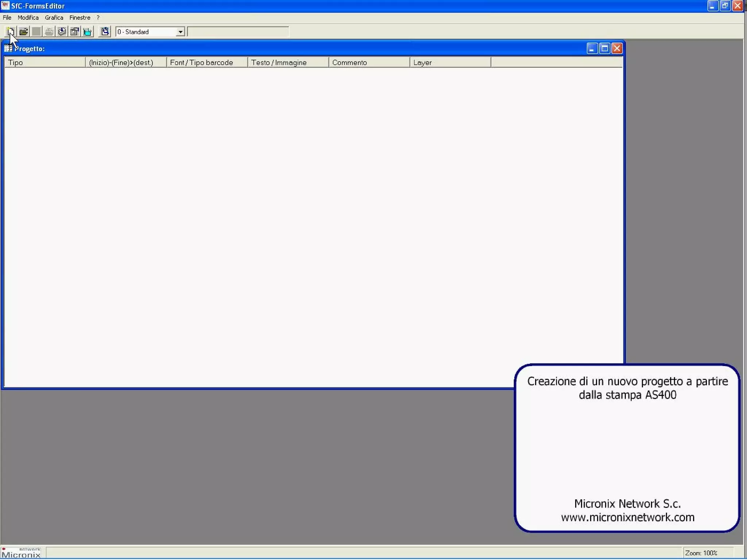The width and height of the screenshot is (747, 560).
Task: Click the Open folder toolbar icon
Action: [24, 32]
